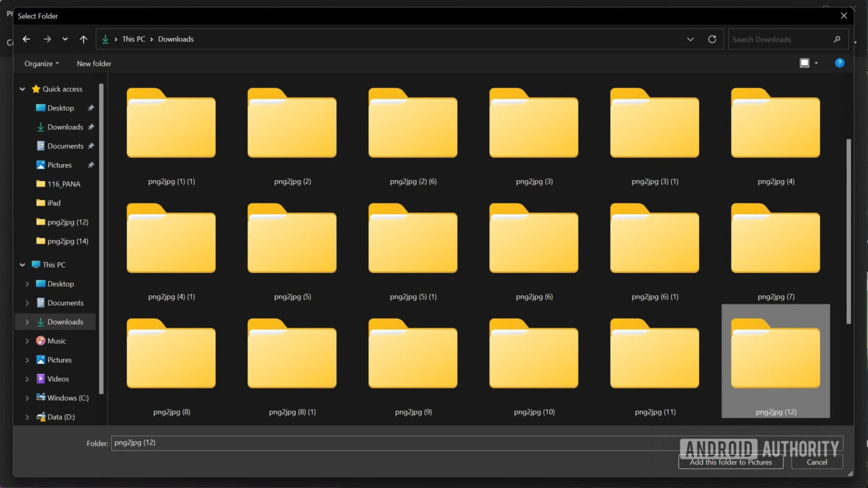Click the forward navigation arrow

click(47, 39)
